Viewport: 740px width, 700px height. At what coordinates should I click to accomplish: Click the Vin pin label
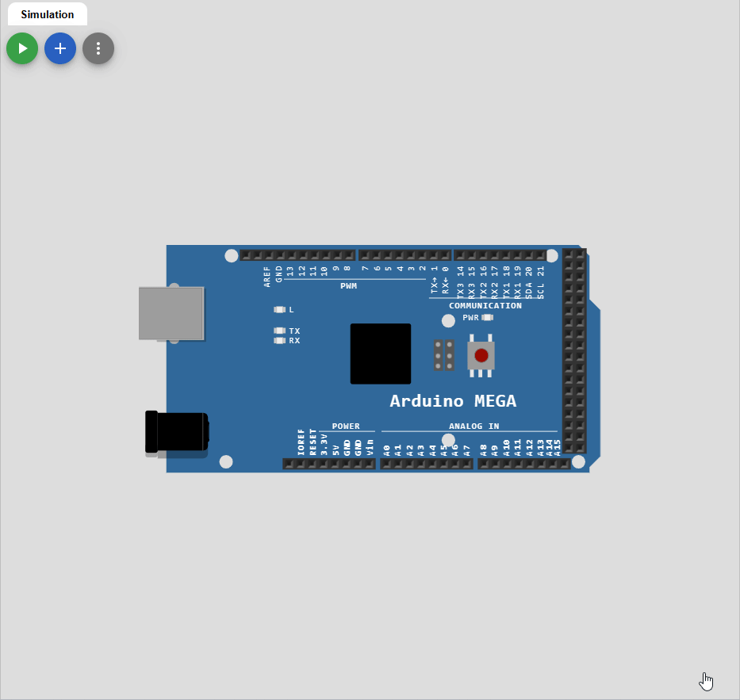(370, 448)
